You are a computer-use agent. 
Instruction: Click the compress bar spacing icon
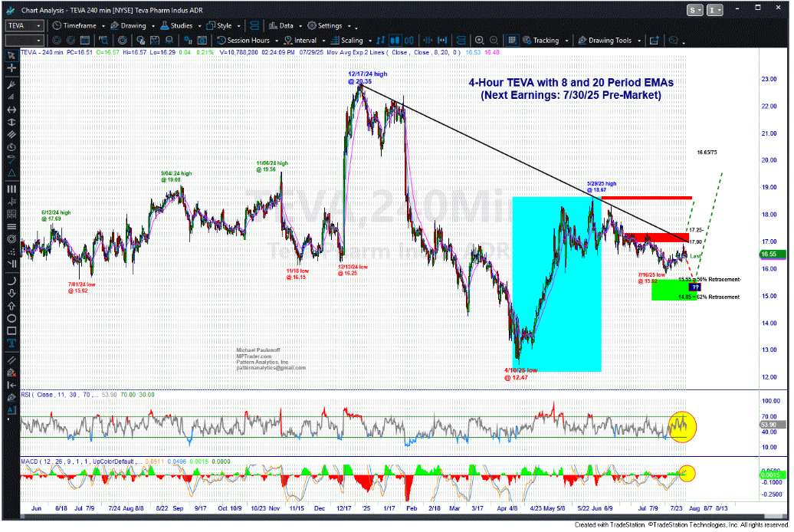428,41
